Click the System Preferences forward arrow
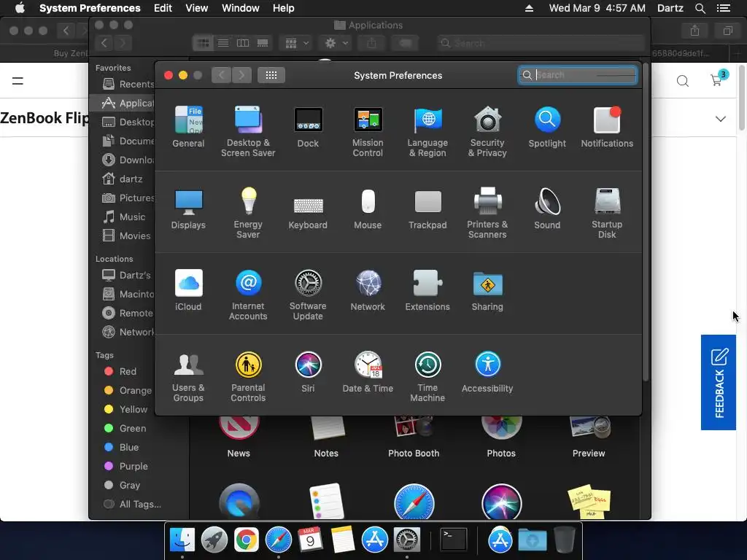 click(241, 75)
